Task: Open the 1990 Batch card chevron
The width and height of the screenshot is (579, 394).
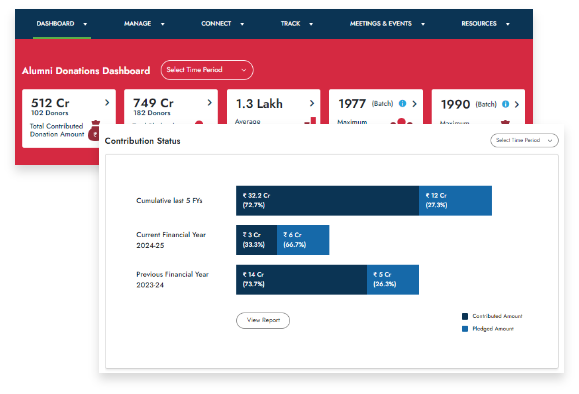Action: 517,105
